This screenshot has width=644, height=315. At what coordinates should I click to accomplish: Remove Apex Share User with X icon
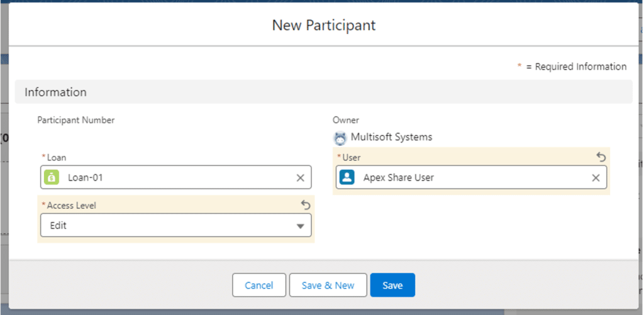596,178
